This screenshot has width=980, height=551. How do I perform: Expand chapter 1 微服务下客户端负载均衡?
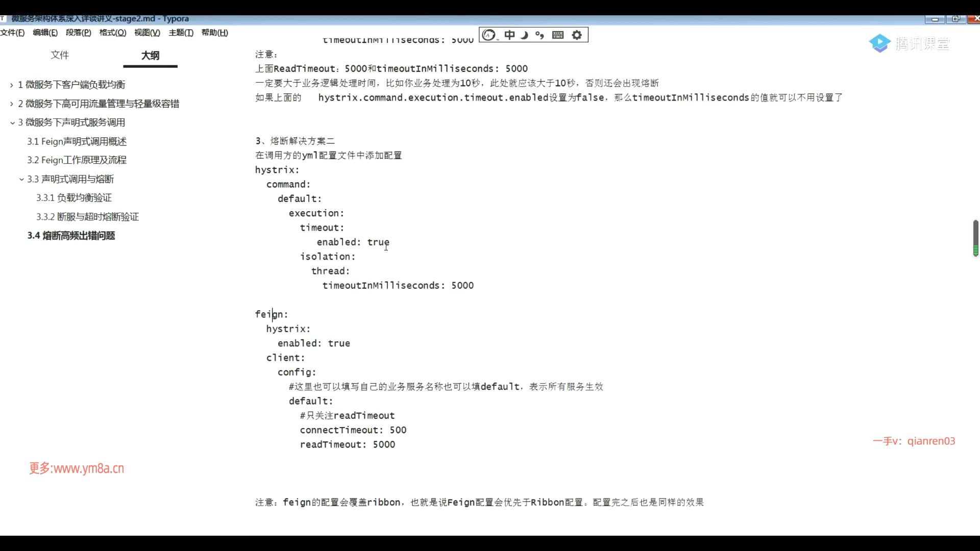(12, 85)
